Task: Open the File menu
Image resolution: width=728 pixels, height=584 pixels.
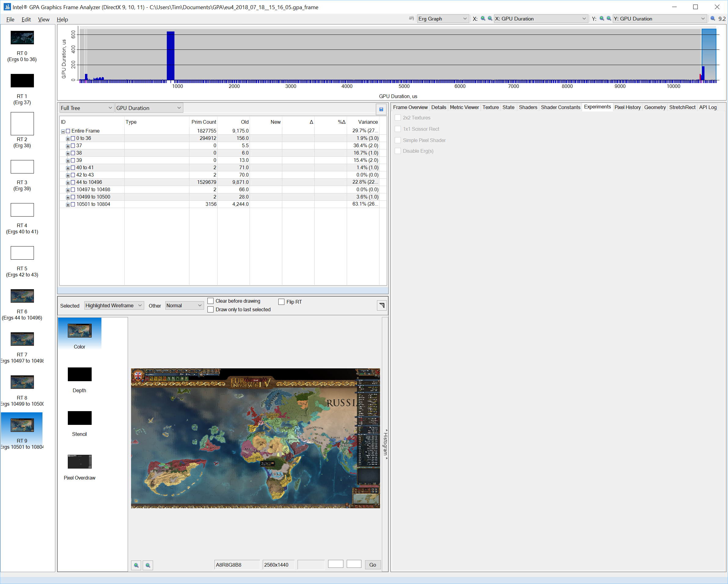Action: (x=10, y=19)
